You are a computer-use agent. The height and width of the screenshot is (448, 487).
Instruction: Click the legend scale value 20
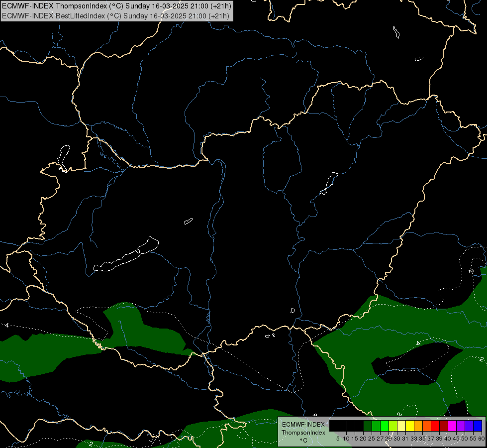point(363,439)
